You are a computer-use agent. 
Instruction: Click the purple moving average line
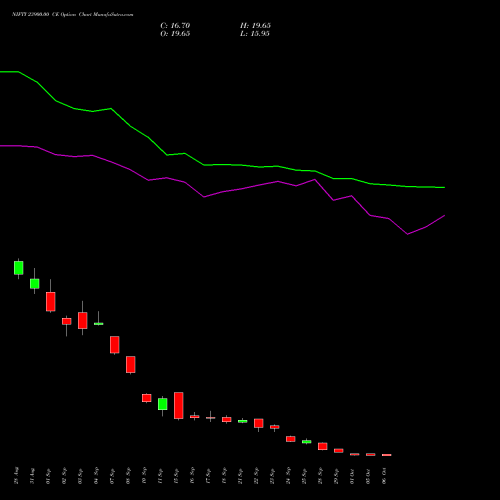[x=222, y=192]
